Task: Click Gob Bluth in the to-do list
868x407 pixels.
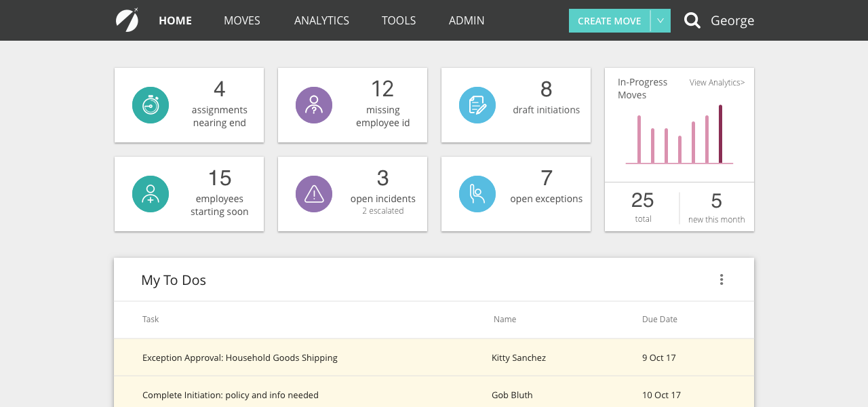Action: pos(512,395)
